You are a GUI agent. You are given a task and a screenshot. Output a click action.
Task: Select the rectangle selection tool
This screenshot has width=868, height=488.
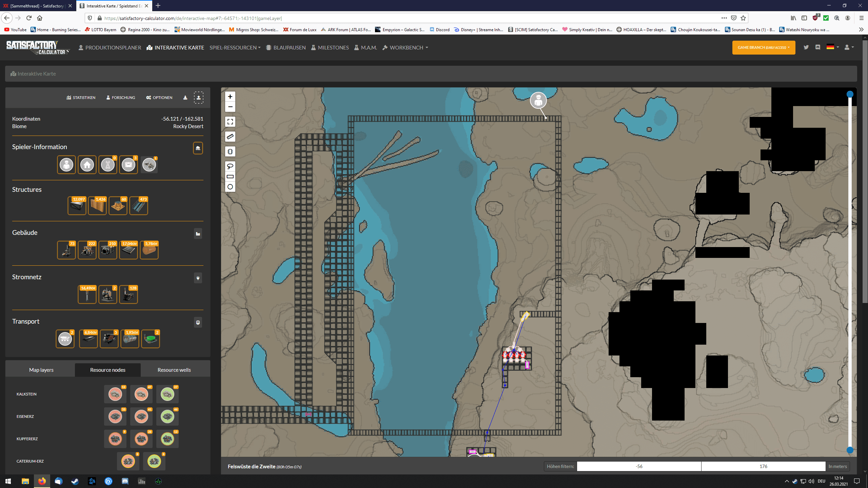pos(230,177)
